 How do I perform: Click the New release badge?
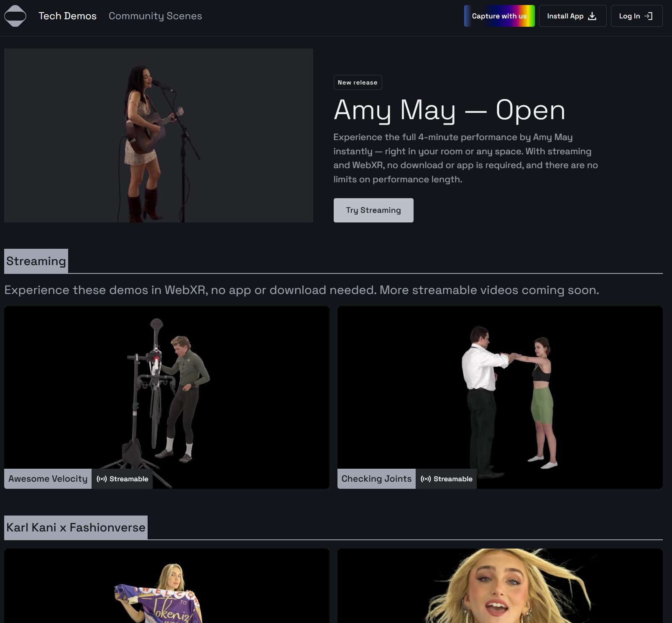pos(358,82)
